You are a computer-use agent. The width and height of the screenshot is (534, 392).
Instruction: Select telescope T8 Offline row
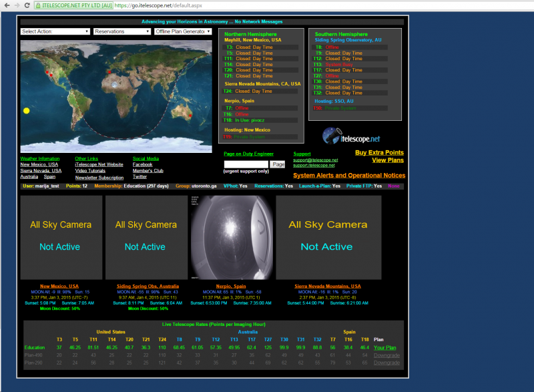pos(350,47)
